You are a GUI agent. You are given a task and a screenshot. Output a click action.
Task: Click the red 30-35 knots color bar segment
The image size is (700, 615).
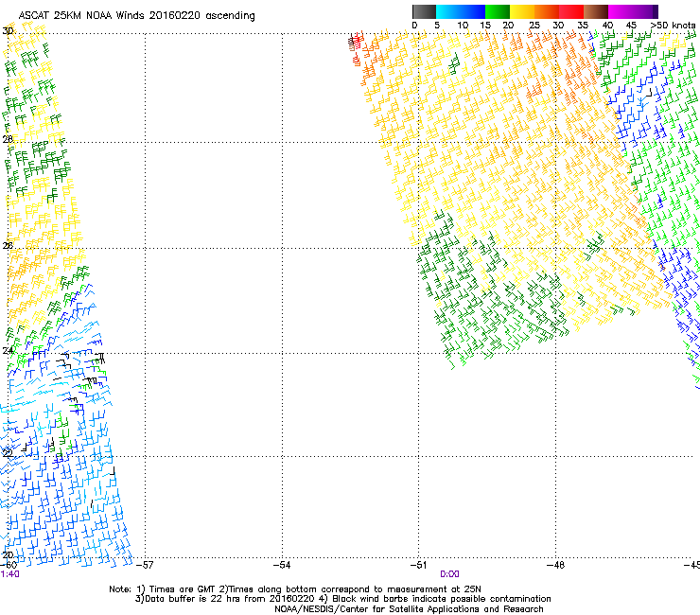[x=571, y=11]
